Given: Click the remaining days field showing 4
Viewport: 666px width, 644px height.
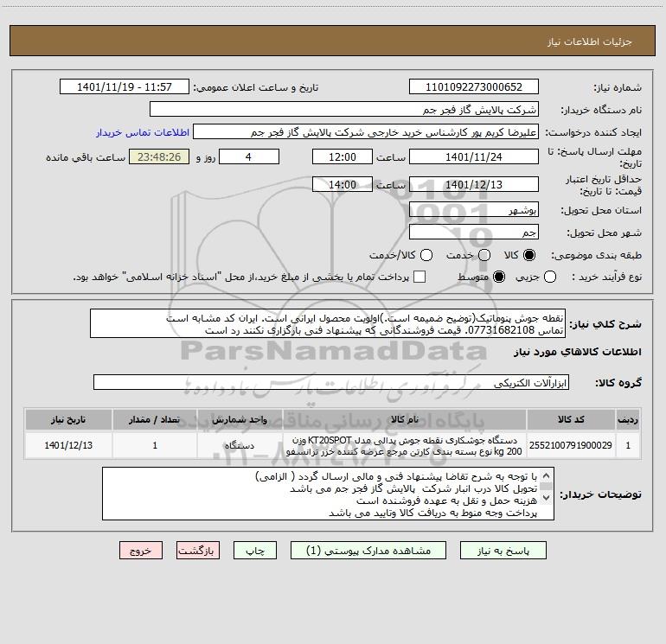Looking at the screenshot, I should [249, 156].
